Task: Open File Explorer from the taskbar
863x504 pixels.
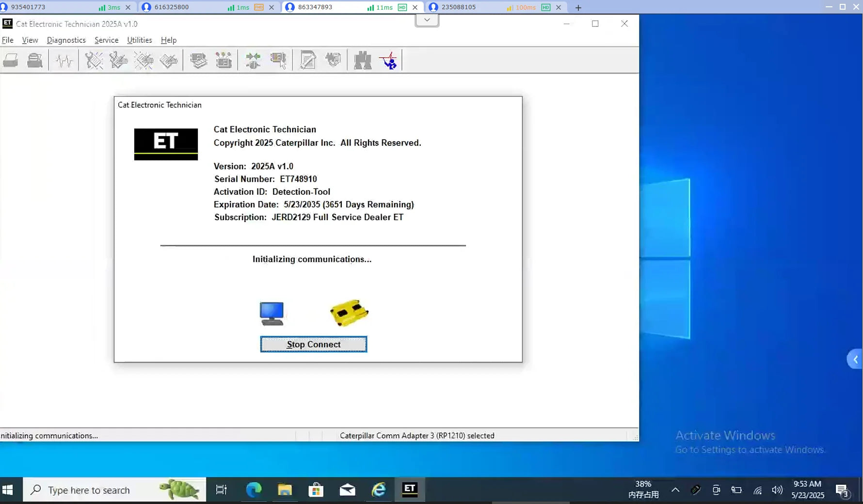Action: [x=285, y=490]
